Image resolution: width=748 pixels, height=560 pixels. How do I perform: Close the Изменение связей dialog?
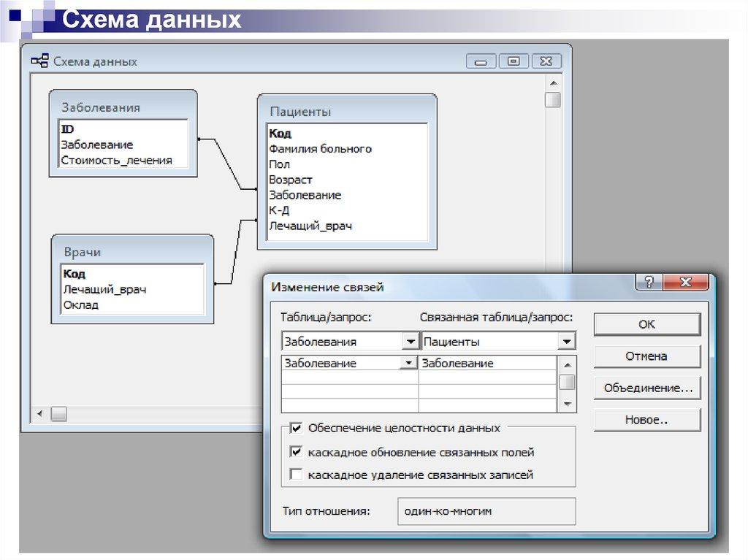click(x=684, y=283)
